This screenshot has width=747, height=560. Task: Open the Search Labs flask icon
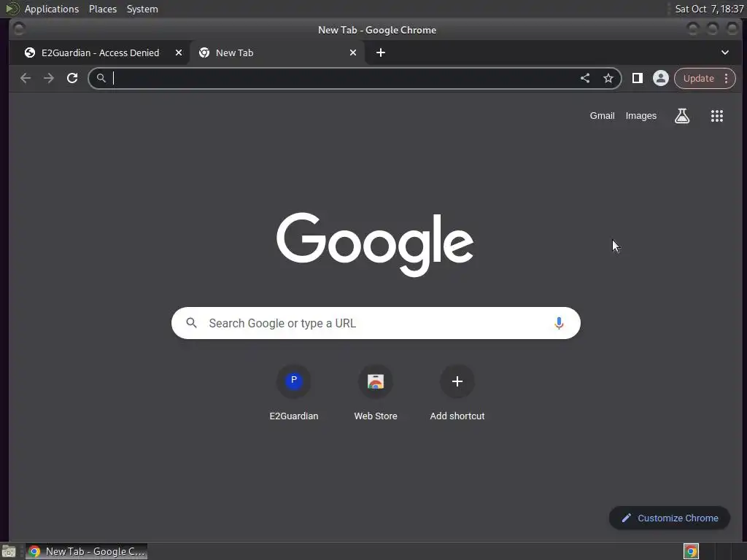[x=682, y=116]
